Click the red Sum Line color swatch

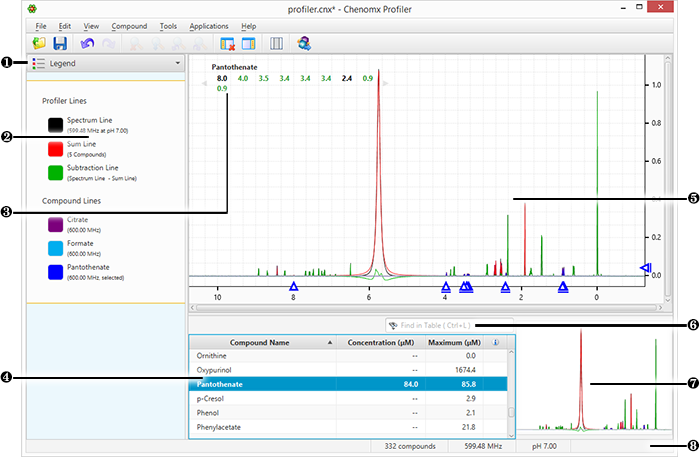[54, 150]
